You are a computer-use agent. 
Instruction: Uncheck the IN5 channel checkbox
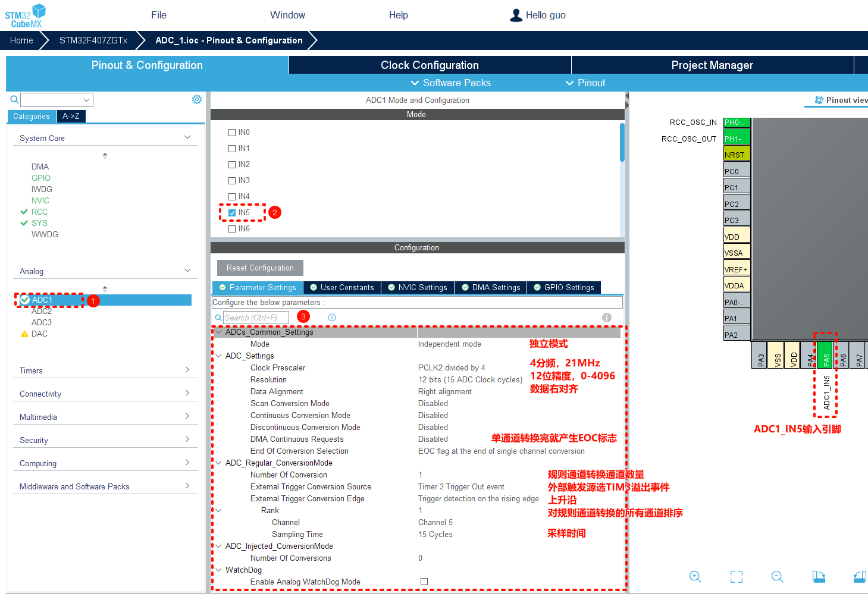(232, 213)
